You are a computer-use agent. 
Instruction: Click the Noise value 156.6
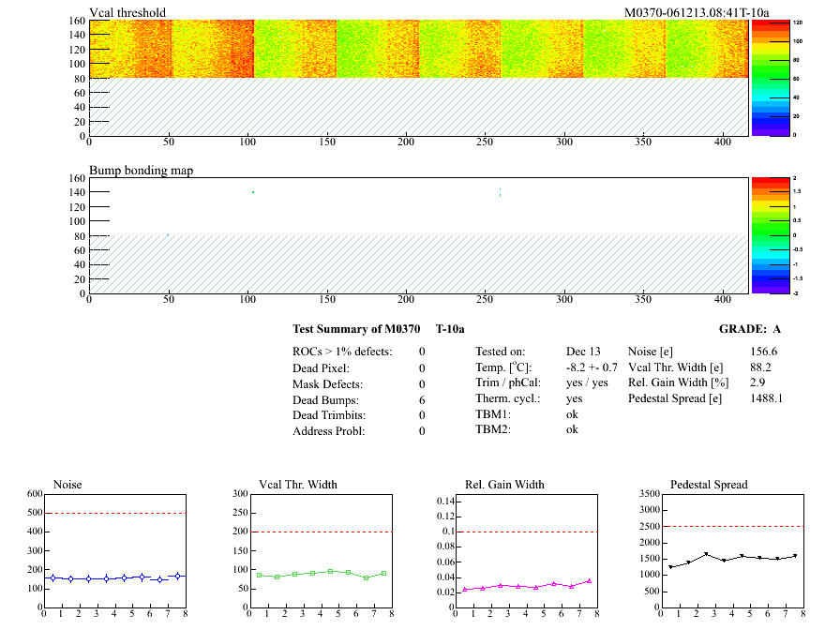[763, 351]
